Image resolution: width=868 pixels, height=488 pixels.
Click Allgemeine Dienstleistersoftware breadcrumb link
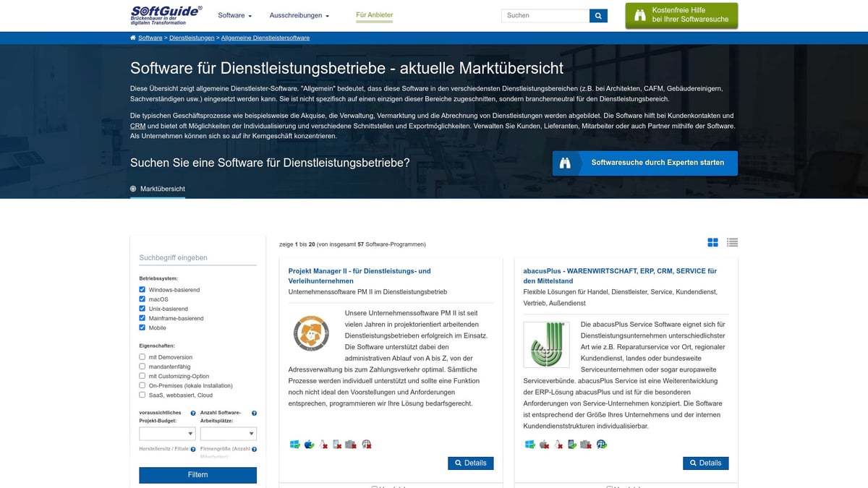(x=265, y=38)
